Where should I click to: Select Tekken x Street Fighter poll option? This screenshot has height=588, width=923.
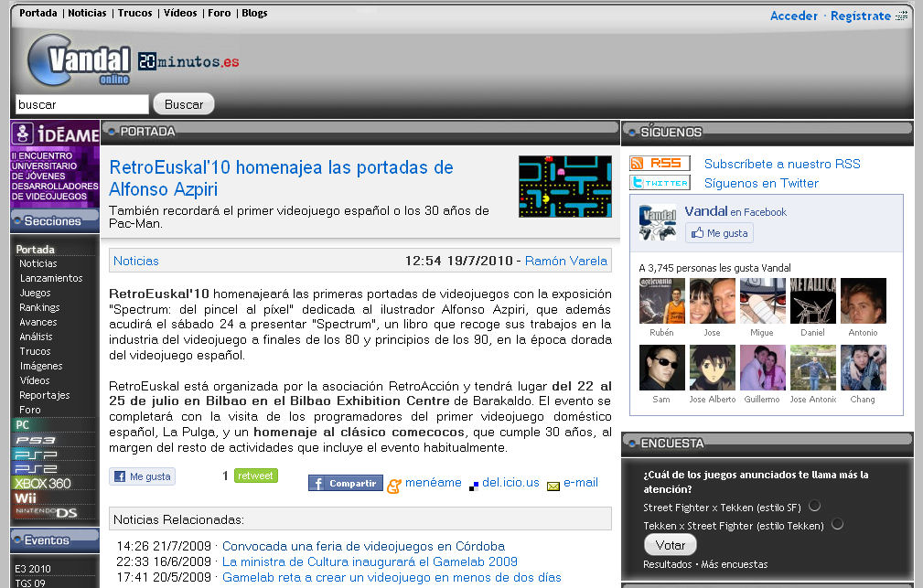(837, 524)
